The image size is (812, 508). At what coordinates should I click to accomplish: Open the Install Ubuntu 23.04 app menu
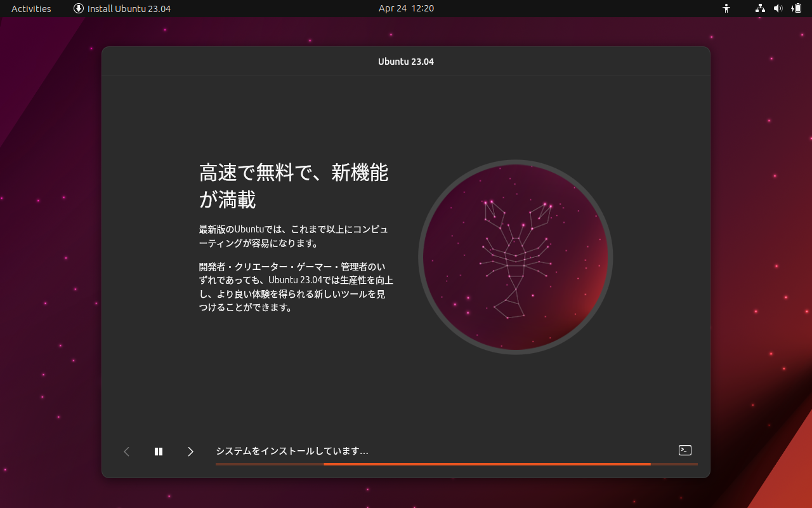coord(122,8)
